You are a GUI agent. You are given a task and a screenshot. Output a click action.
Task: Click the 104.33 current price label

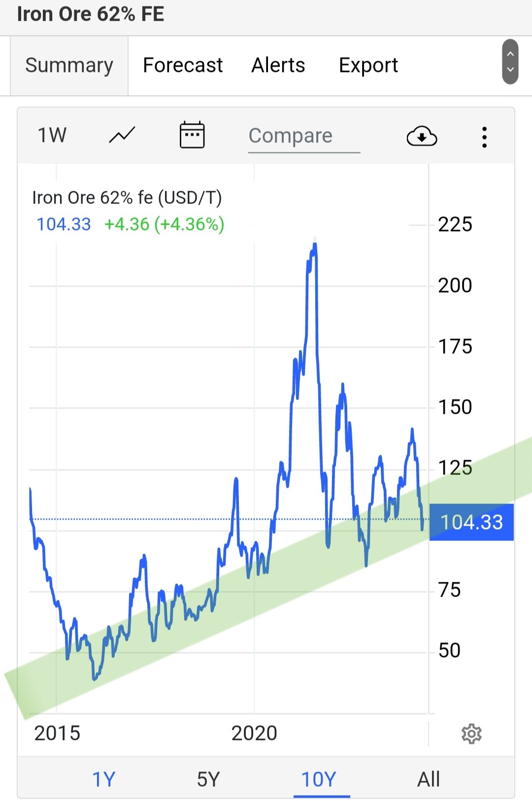(471, 522)
